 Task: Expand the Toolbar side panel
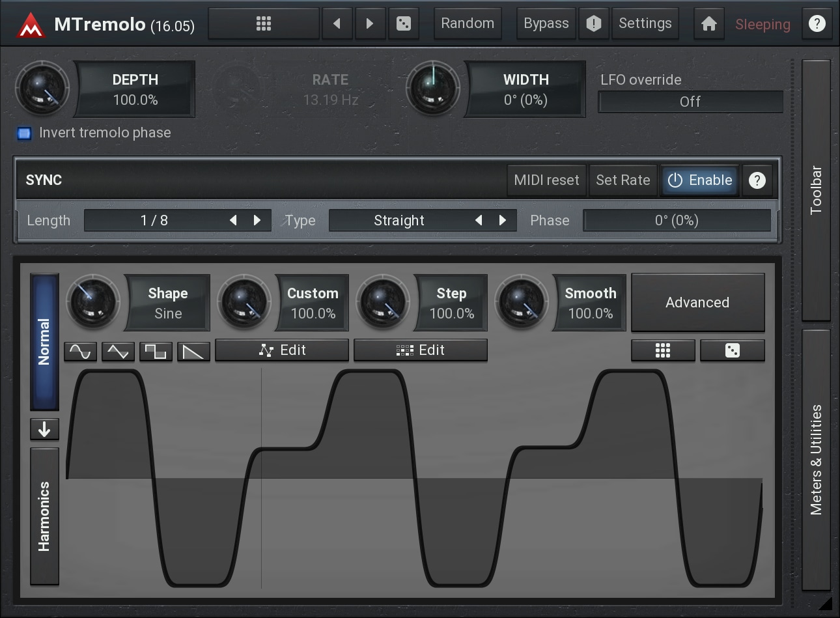816,190
